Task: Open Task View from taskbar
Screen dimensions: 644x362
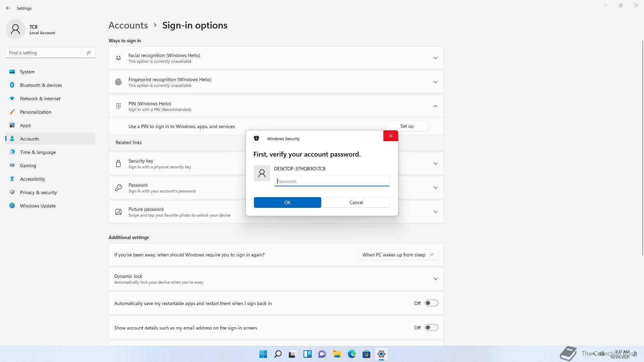Action: point(293,354)
